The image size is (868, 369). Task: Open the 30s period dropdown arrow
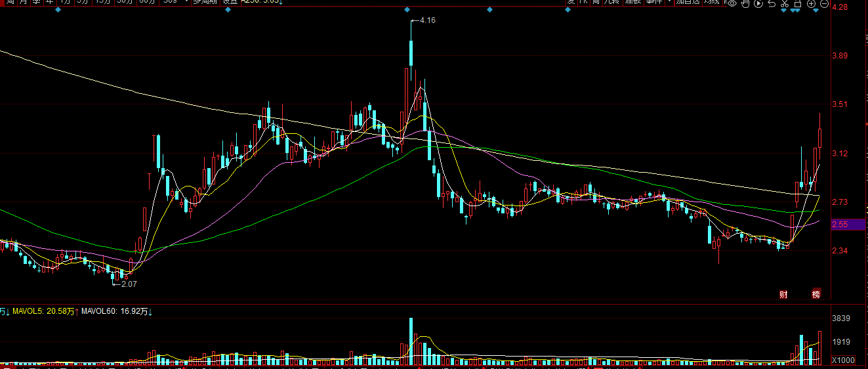(186, 2)
